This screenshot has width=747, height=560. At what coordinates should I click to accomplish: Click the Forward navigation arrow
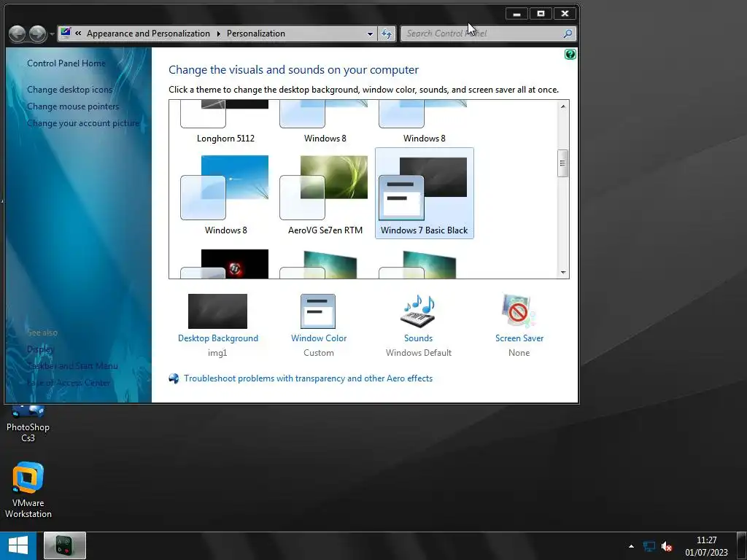pos(38,34)
